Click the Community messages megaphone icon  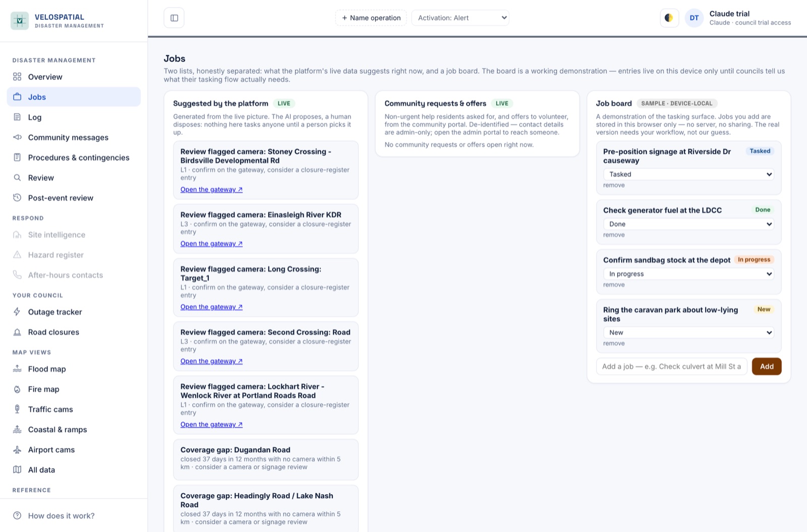tap(17, 137)
